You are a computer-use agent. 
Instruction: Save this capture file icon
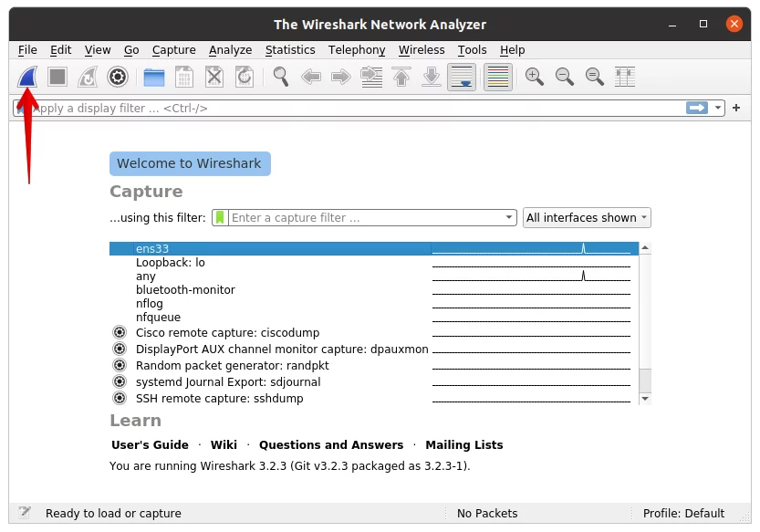[x=184, y=77]
